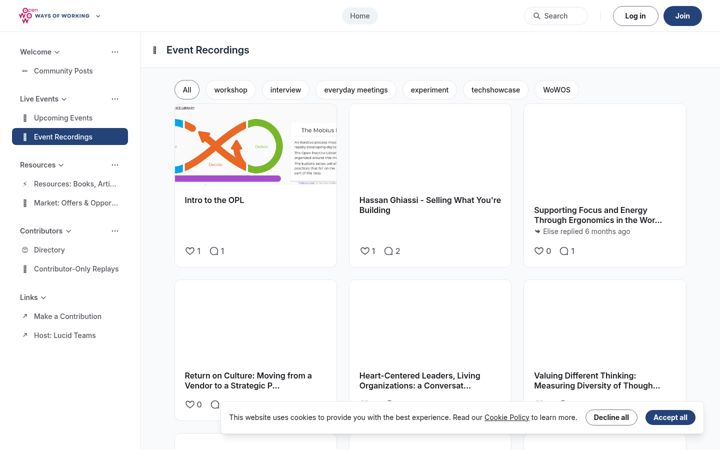This screenshot has height=450, width=720.
Task: Expand the community switcher chevron next to logo
Action: point(98,16)
